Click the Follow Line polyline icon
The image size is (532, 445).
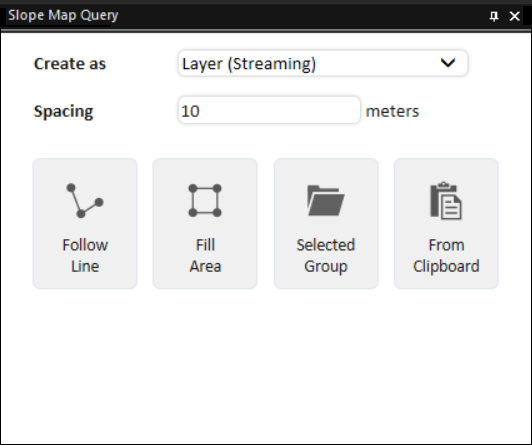tap(85, 201)
